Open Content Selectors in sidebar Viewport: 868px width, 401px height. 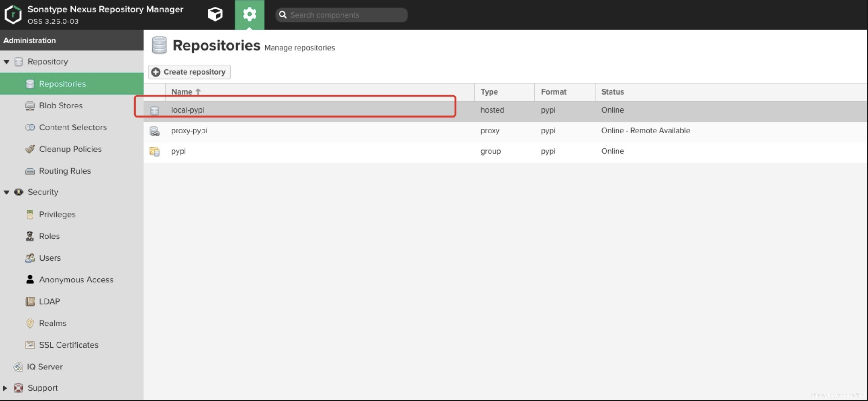coord(73,127)
